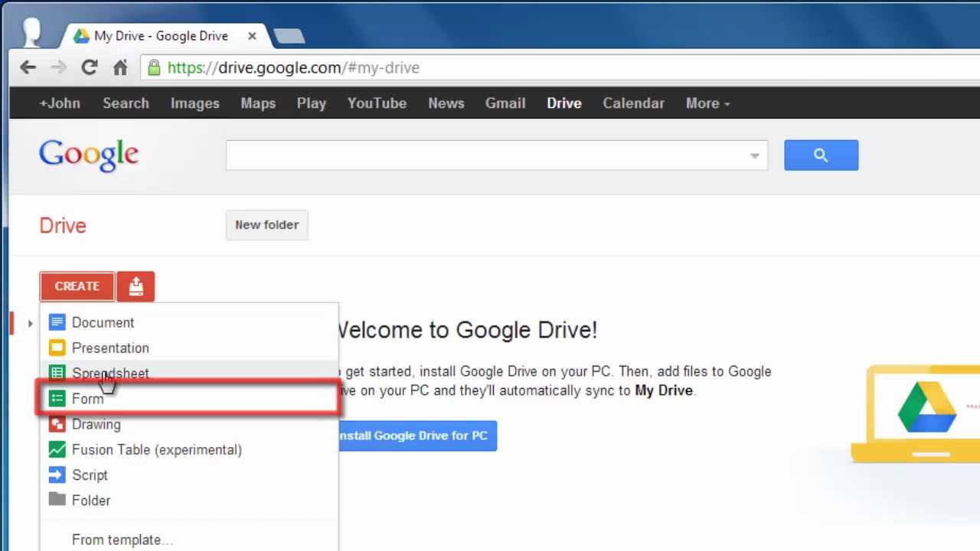
Task: Click the red upload icon button
Action: (x=136, y=286)
